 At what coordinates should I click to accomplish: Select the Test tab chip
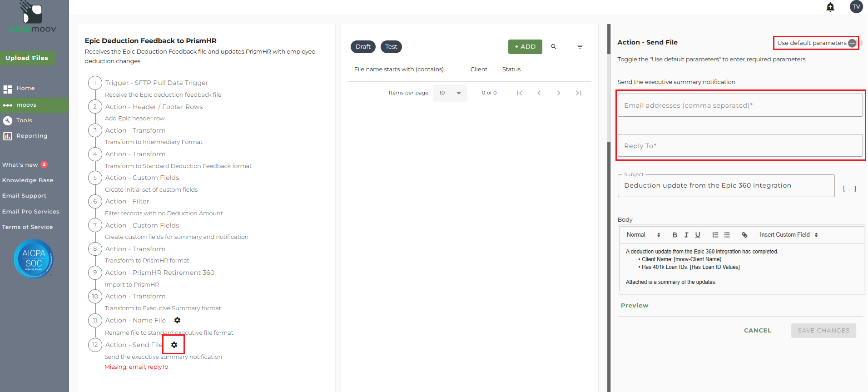[x=391, y=47]
